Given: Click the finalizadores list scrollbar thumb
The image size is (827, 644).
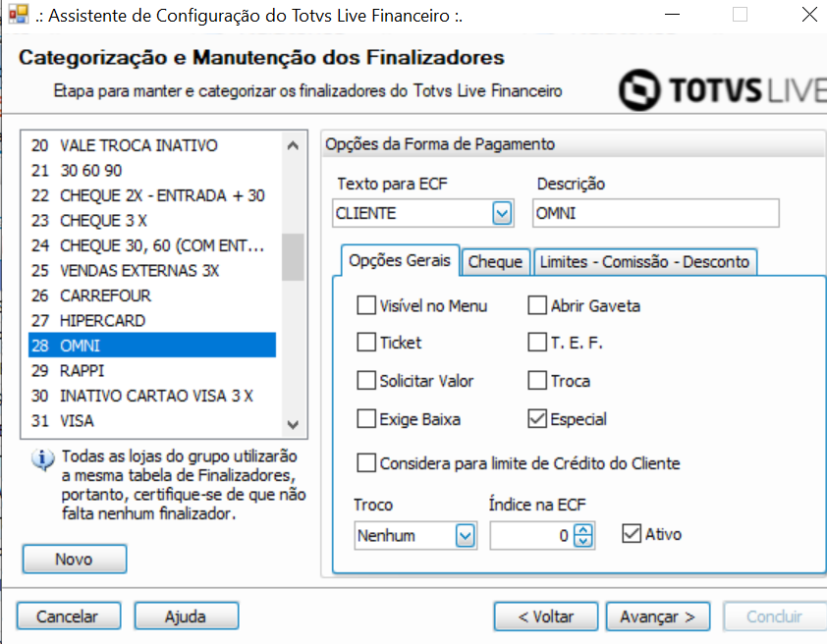Looking at the screenshot, I should tap(293, 257).
